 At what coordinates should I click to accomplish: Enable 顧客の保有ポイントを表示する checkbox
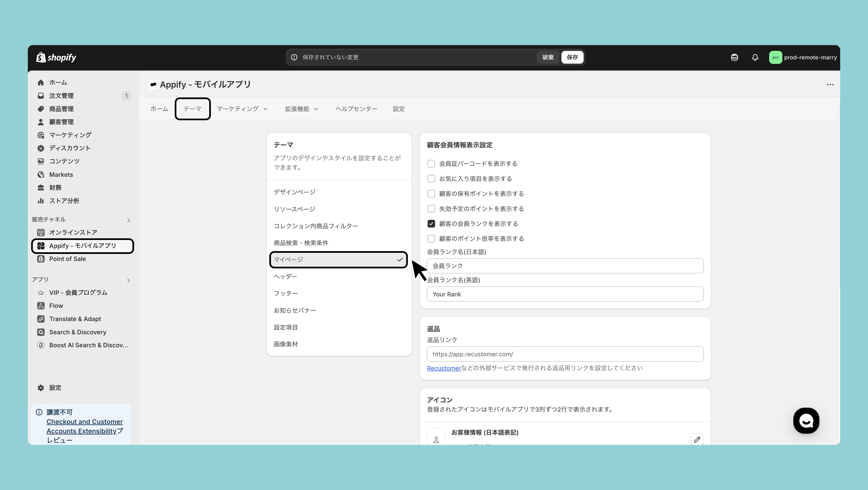point(431,193)
